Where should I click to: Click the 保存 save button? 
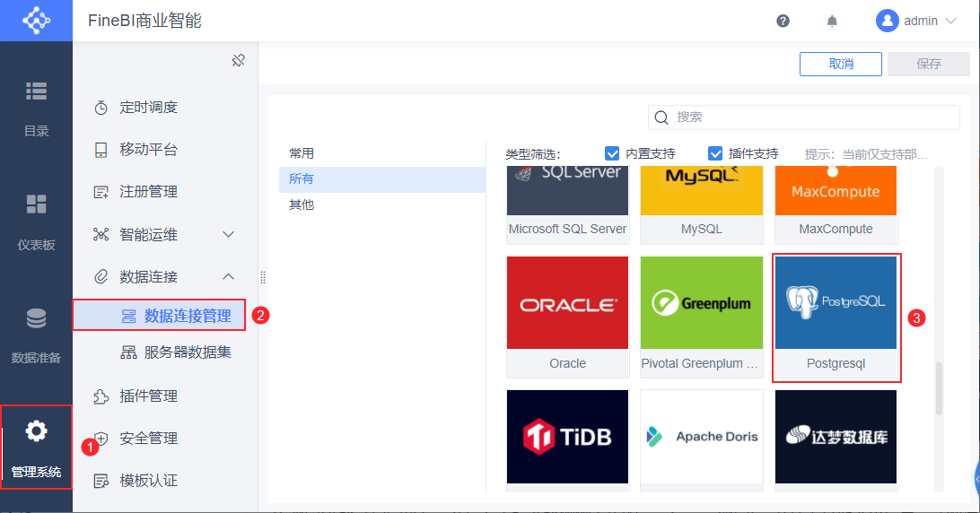click(x=928, y=64)
